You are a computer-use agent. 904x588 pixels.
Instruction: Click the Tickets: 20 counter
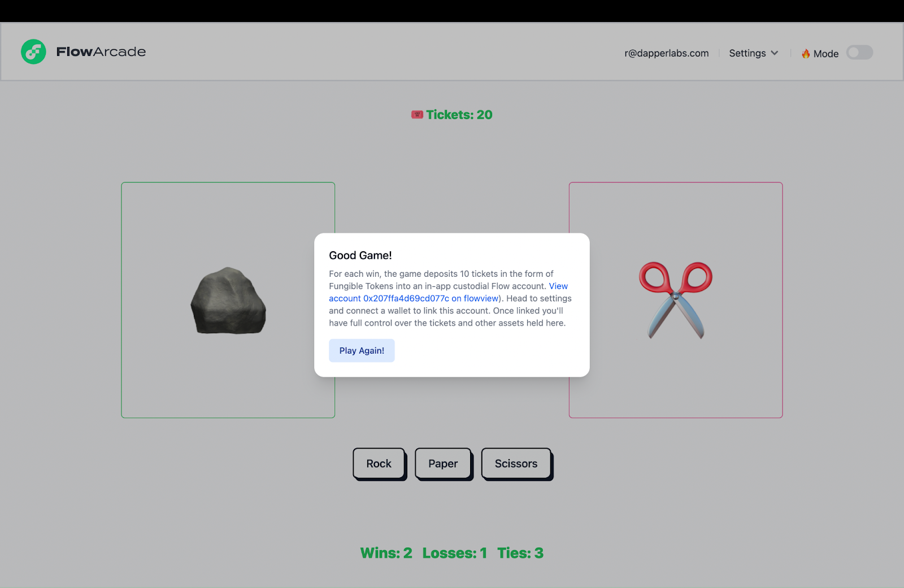(x=459, y=115)
